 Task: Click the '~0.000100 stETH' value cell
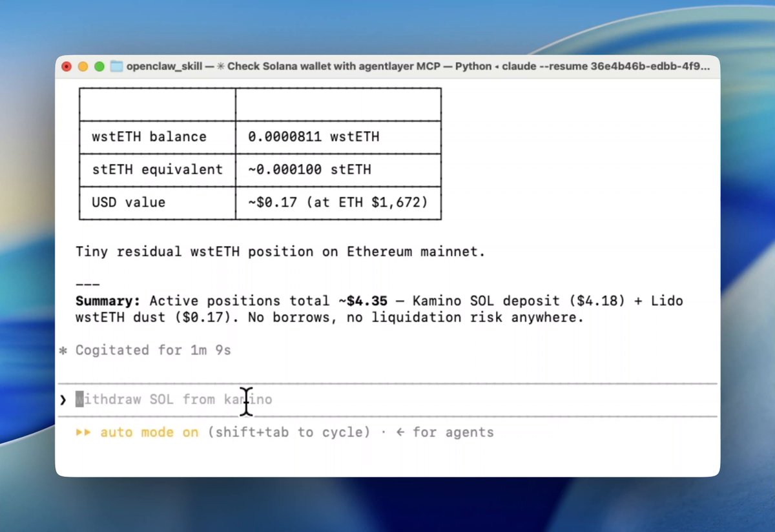point(338,170)
